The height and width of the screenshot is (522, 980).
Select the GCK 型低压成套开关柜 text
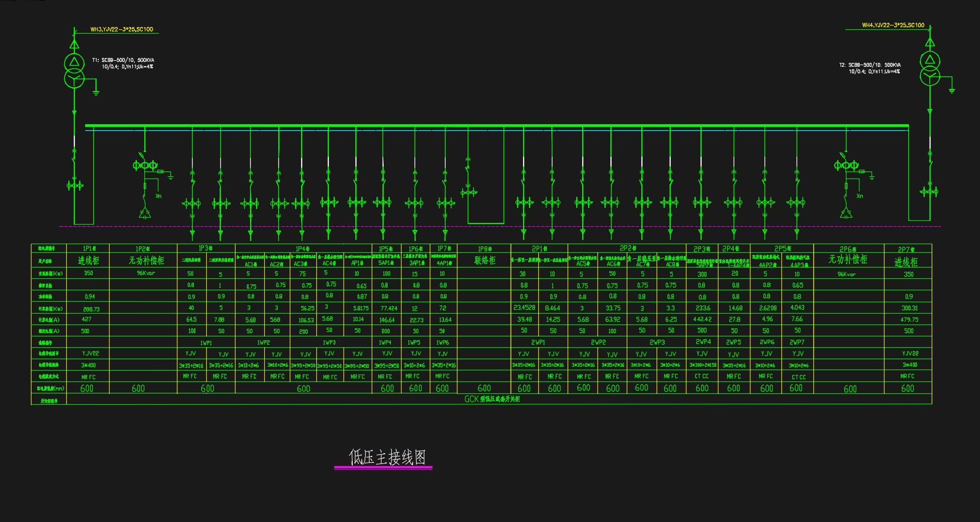coord(492,399)
